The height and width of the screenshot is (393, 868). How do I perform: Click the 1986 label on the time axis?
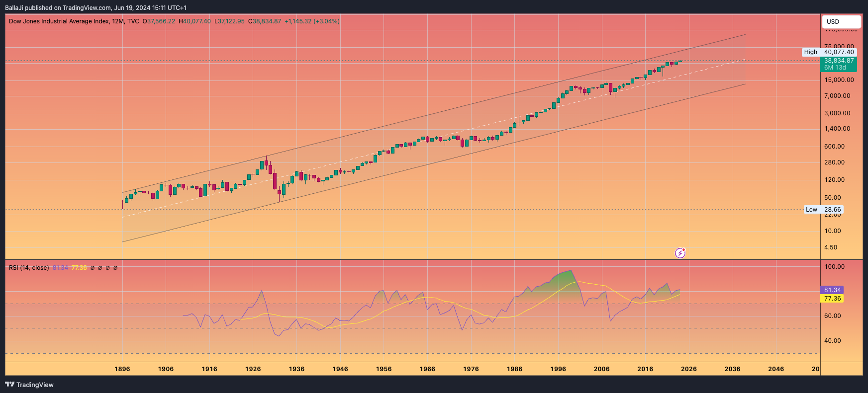click(x=515, y=369)
